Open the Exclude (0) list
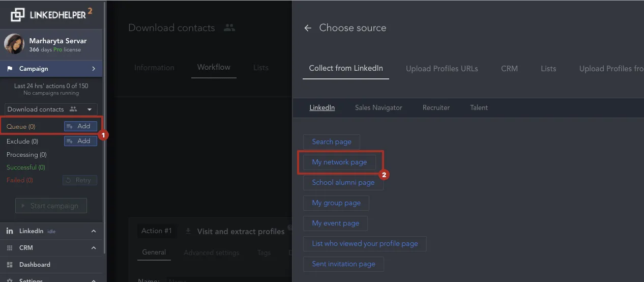This screenshot has width=644, height=282. pyautogui.click(x=22, y=142)
